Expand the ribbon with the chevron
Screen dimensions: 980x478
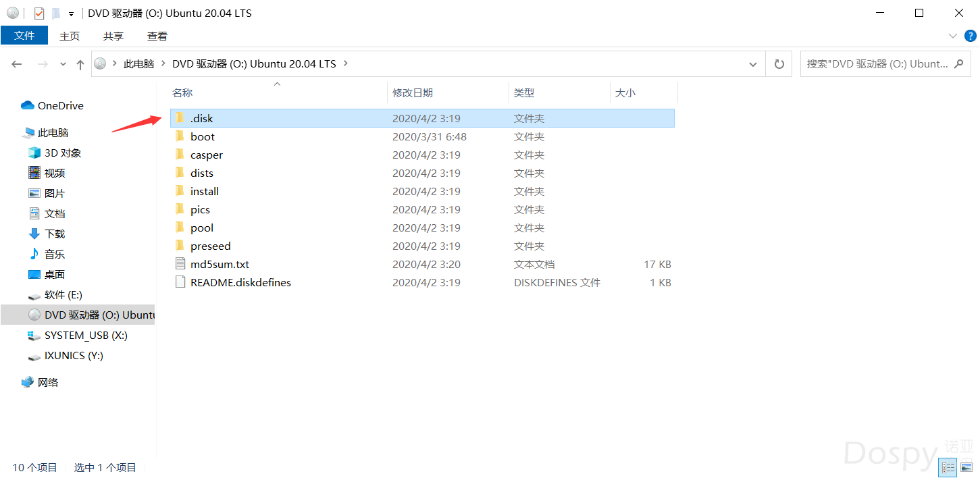(x=953, y=36)
